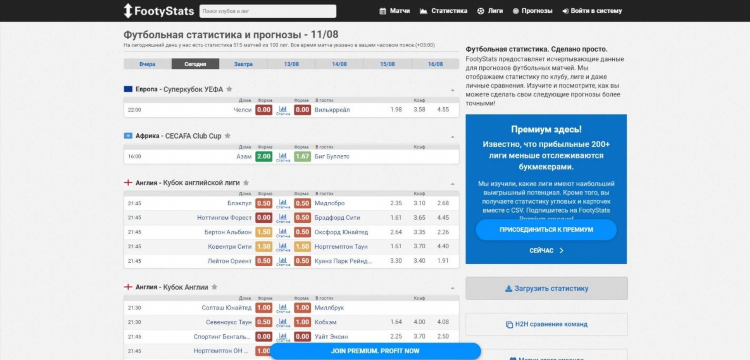Select the 15/08 date tab
750x360 pixels.
point(387,64)
